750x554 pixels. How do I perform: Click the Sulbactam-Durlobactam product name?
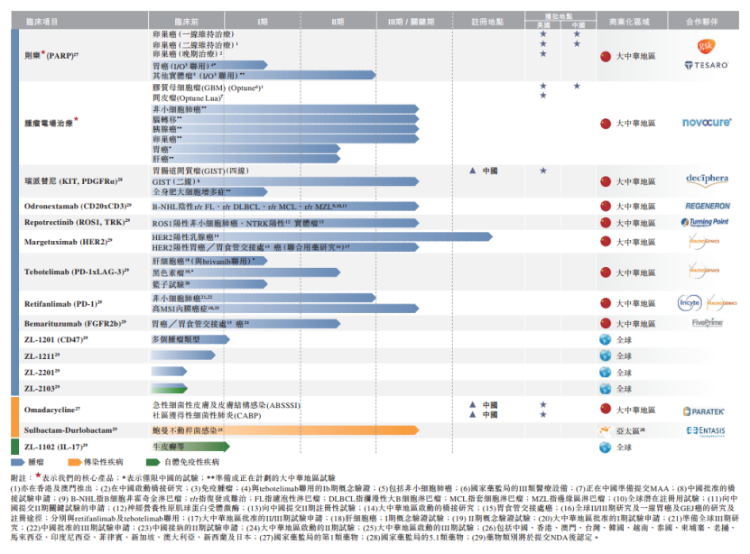71,430
